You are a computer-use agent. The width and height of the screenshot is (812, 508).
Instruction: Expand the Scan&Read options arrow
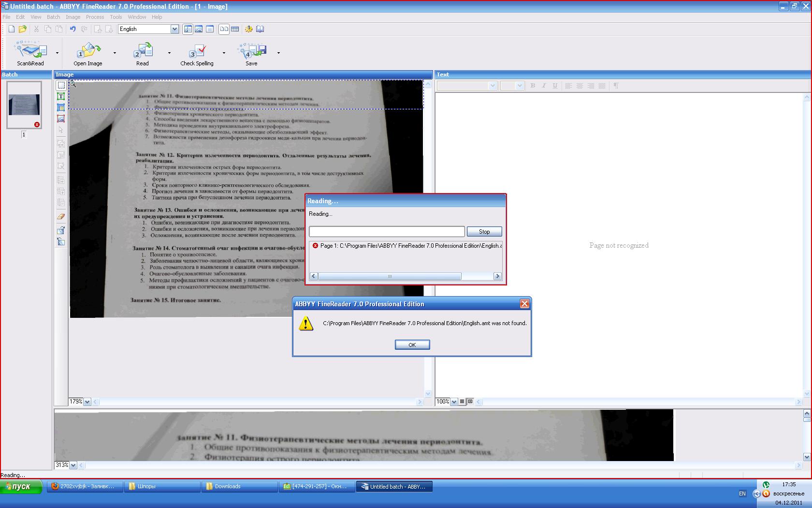point(57,53)
